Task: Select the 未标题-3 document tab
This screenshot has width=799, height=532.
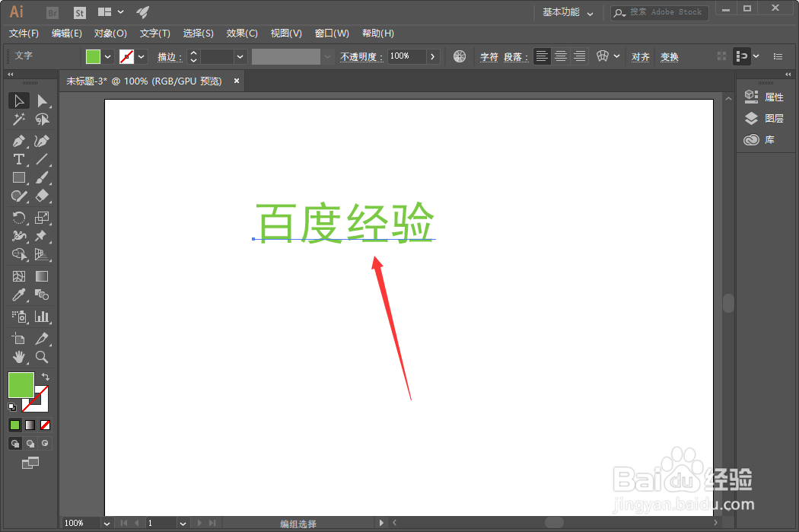Action: click(145, 81)
